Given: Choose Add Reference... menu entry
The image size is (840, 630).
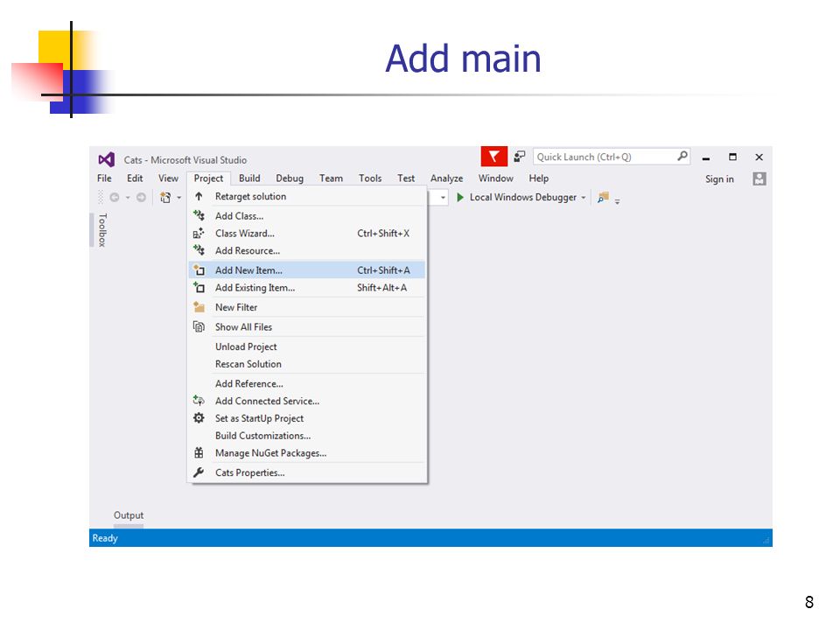Looking at the screenshot, I should click(x=307, y=383).
